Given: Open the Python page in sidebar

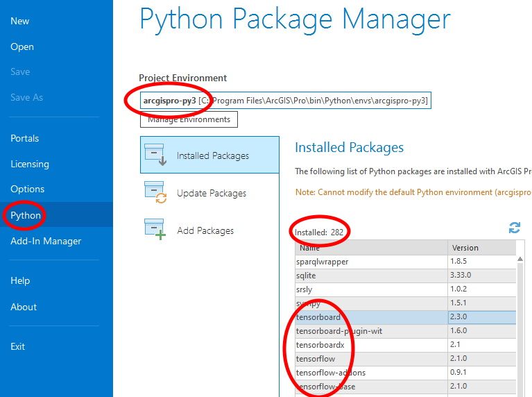Looking at the screenshot, I should coord(26,215).
